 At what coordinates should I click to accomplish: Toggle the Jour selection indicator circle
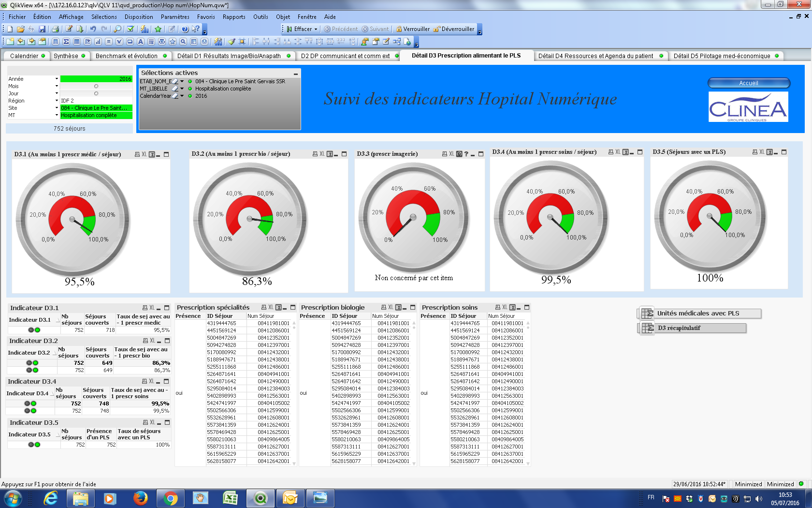96,93
